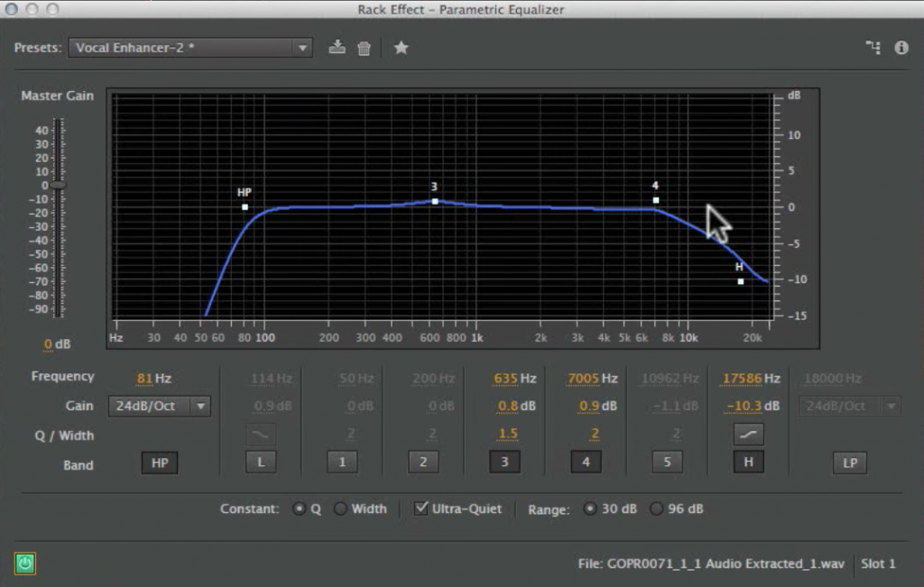Toggle the green effect power button
The width and height of the screenshot is (924, 587).
pyautogui.click(x=25, y=564)
